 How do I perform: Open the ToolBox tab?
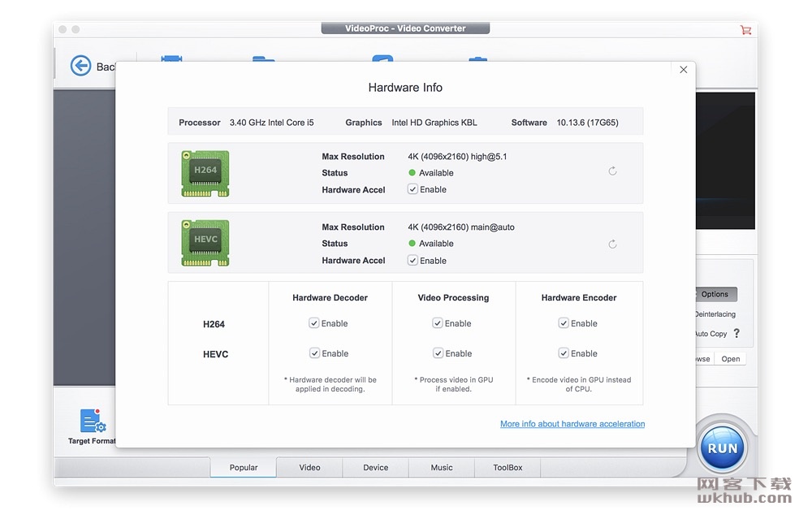(508, 467)
